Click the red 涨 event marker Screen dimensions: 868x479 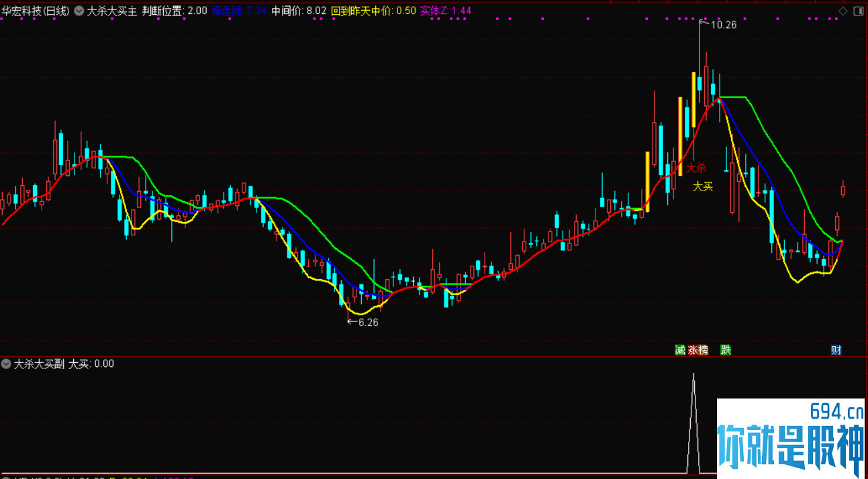(x=692, y=350)
